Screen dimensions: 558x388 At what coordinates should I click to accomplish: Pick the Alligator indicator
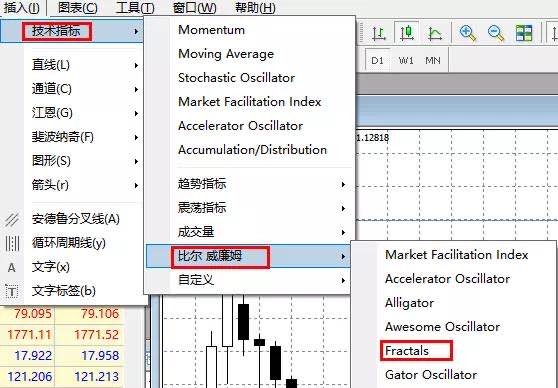409,303
